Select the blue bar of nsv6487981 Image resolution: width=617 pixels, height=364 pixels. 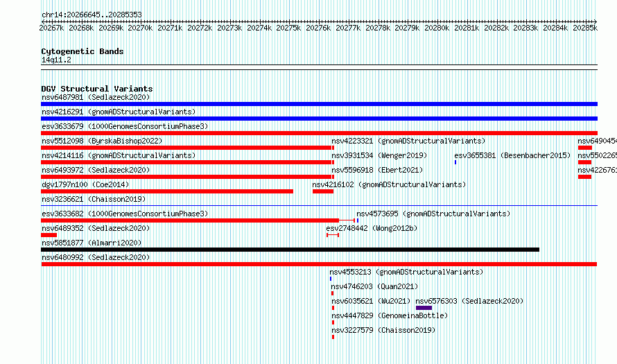(319, 104)
